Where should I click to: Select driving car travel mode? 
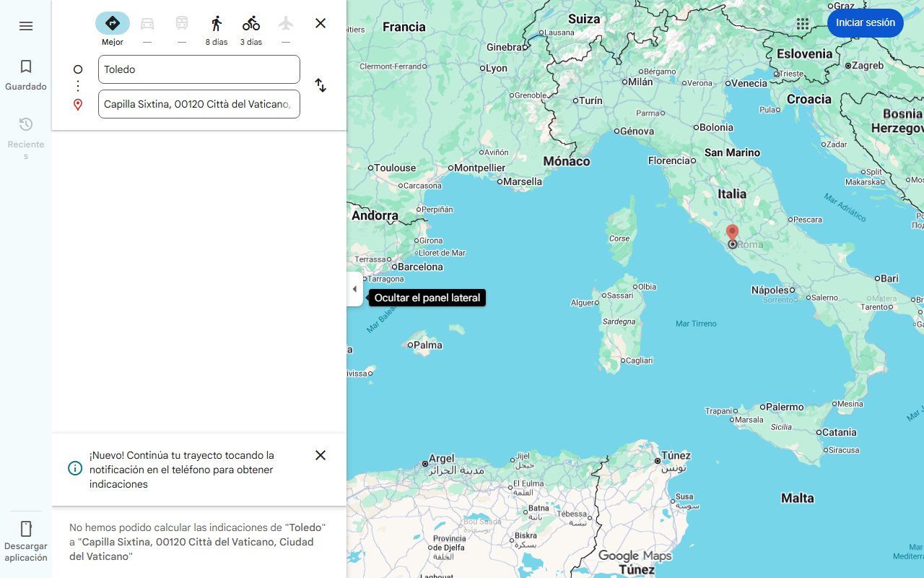click(x=147, y=24)
